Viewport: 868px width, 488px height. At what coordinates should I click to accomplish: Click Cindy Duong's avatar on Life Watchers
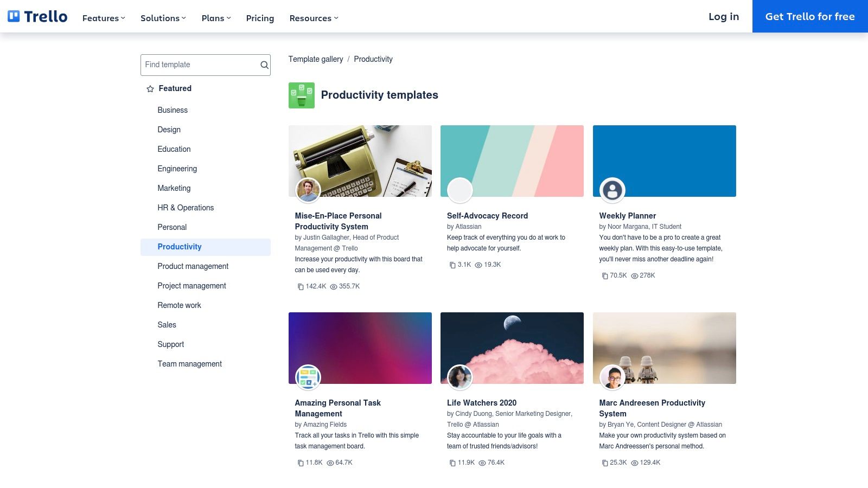coord(460,377)
